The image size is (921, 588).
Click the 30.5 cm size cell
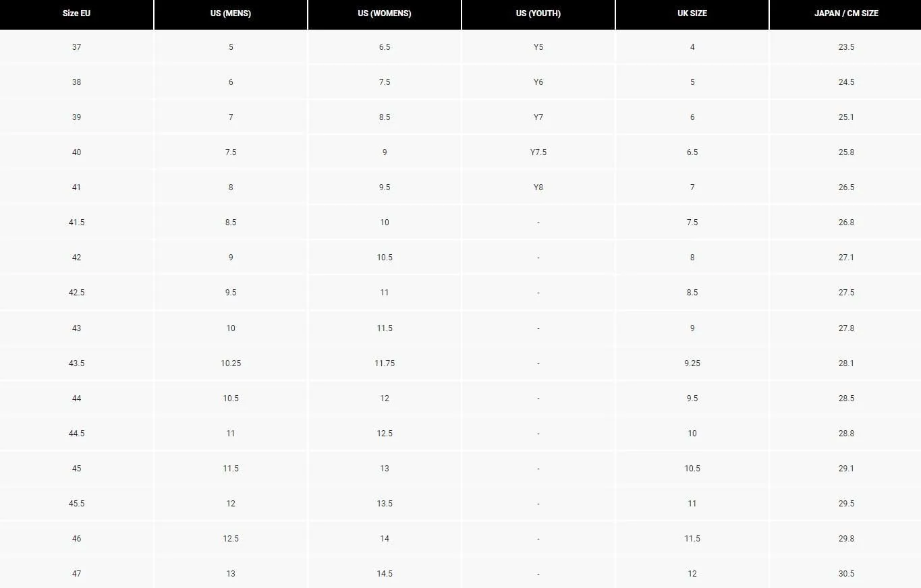click(845, 574)
